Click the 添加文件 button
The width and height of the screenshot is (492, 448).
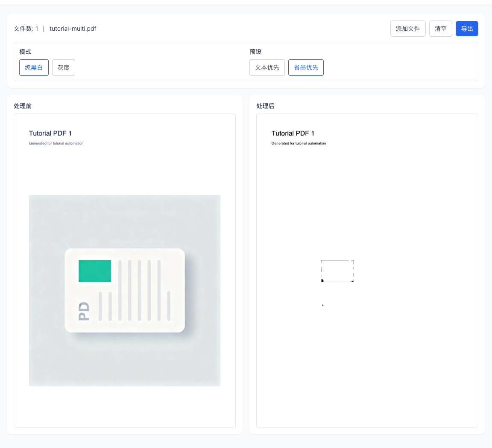coord(408,29)
